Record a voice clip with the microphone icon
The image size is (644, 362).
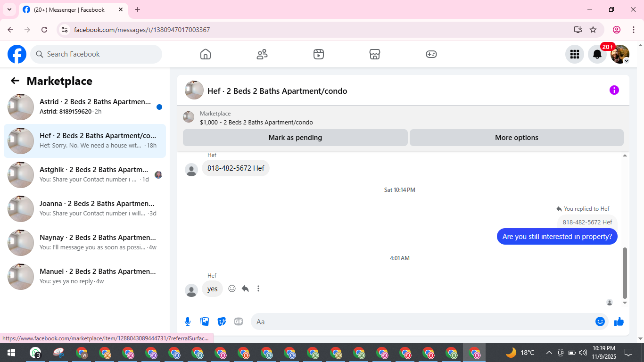click(188, 321)
